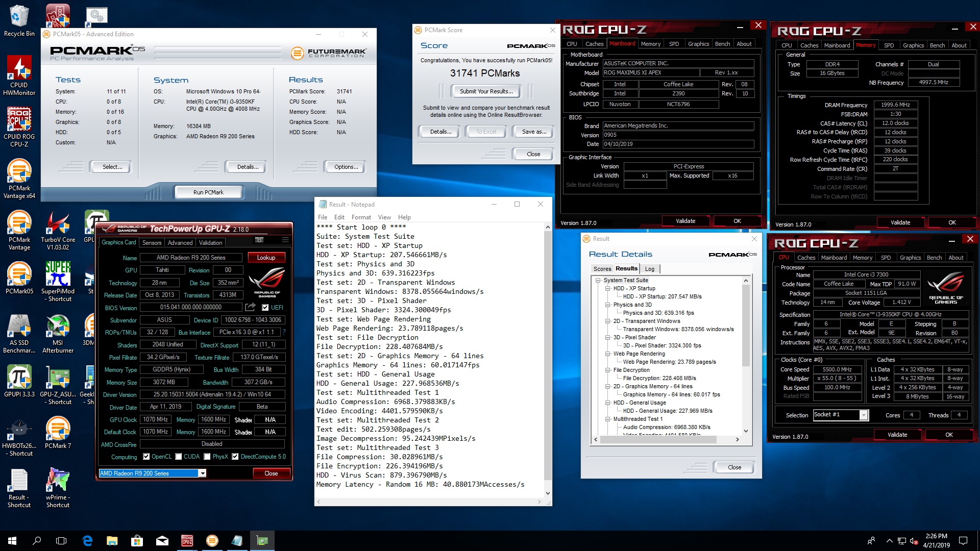Image resolution: width=980 pixels, height=551 pixels.
Task: Launch PCMark05 desktop shortcut
Action: click(x=19, y=278)
